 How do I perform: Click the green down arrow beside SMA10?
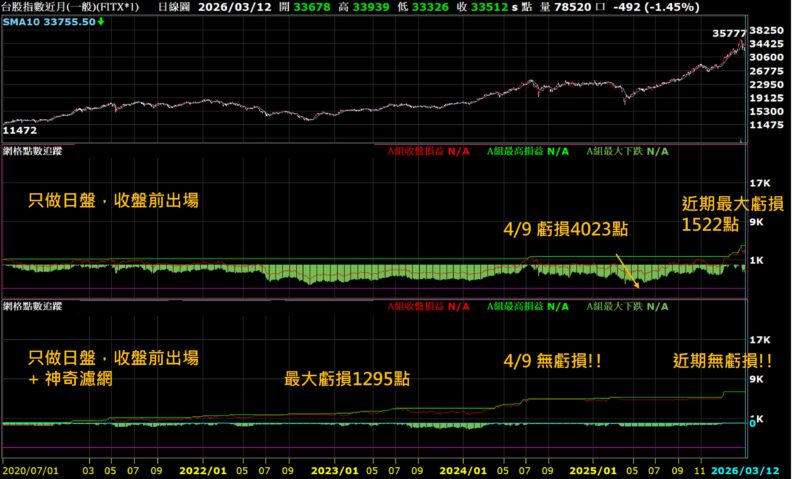click(x=101, y=21)
